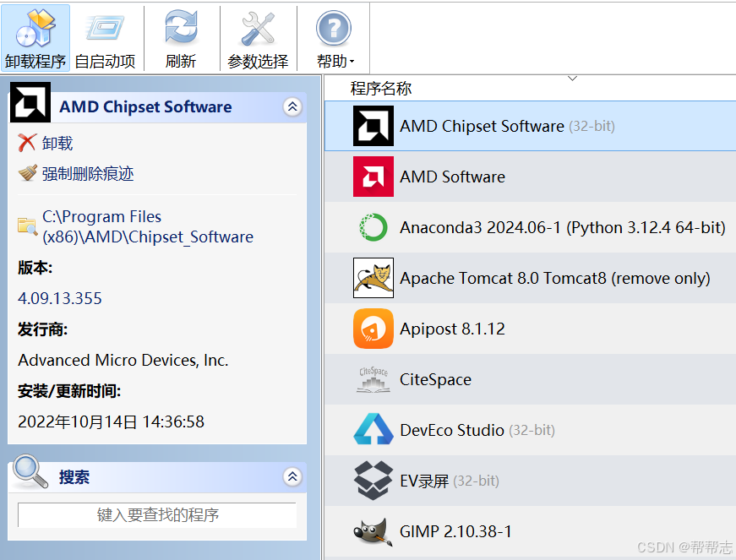Select the EV录屏 (32-bit) row text
The image size is (736, 560).
click(x=450, y=481)
